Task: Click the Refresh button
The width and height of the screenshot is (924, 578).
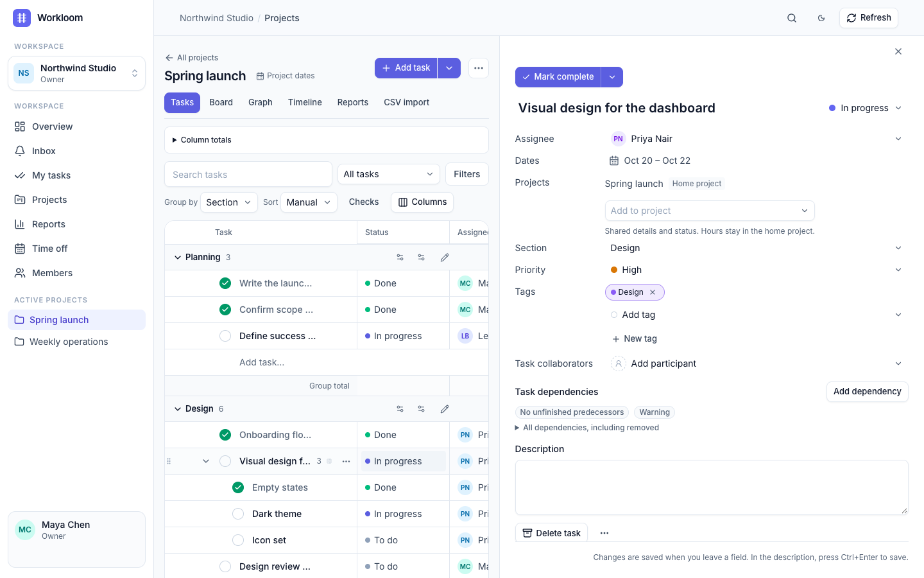Action: (x=869, y=18)
